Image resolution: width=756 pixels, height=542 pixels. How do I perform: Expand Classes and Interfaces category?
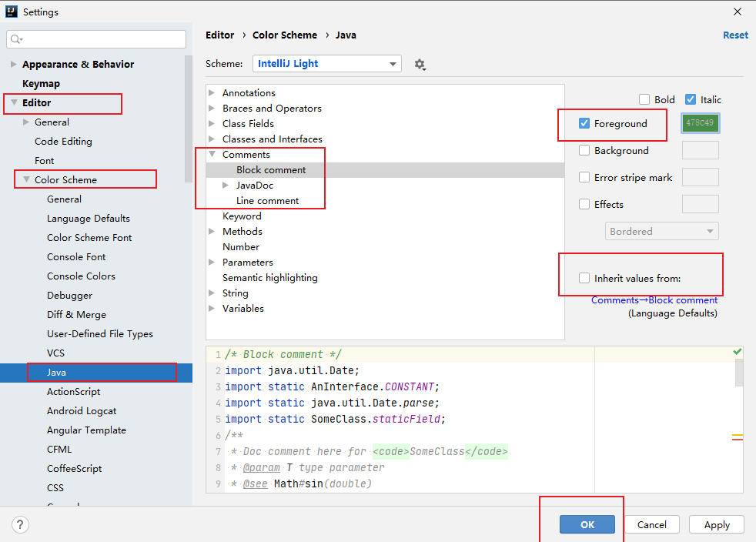212,139
